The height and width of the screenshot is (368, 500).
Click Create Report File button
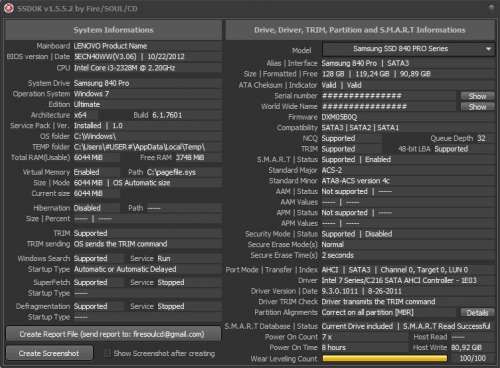click(113, 334)
